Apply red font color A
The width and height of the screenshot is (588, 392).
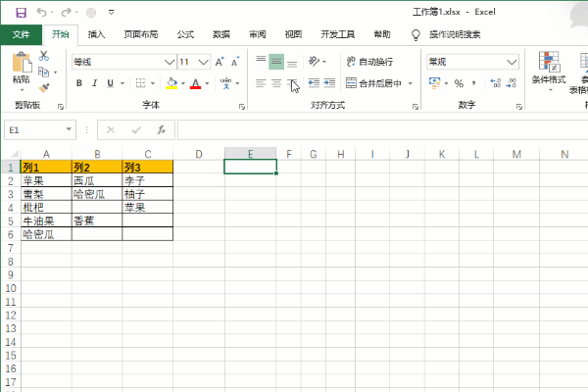195,83
